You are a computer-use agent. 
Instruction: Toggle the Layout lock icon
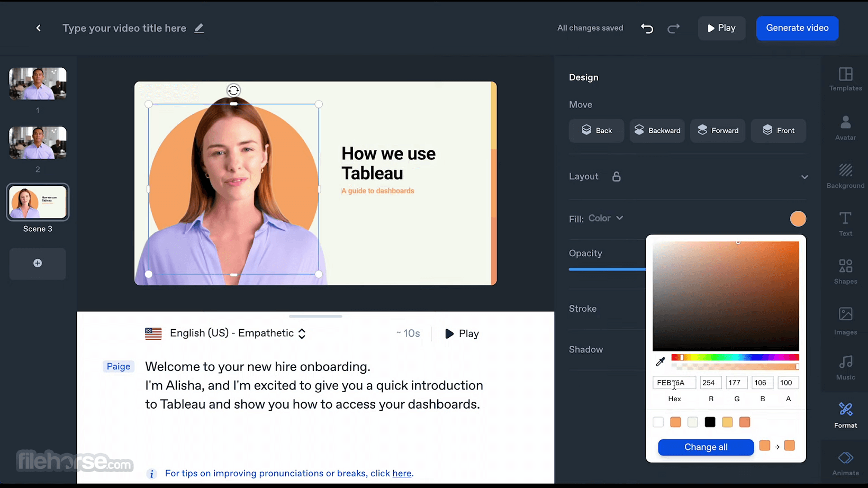pos(616,177)
